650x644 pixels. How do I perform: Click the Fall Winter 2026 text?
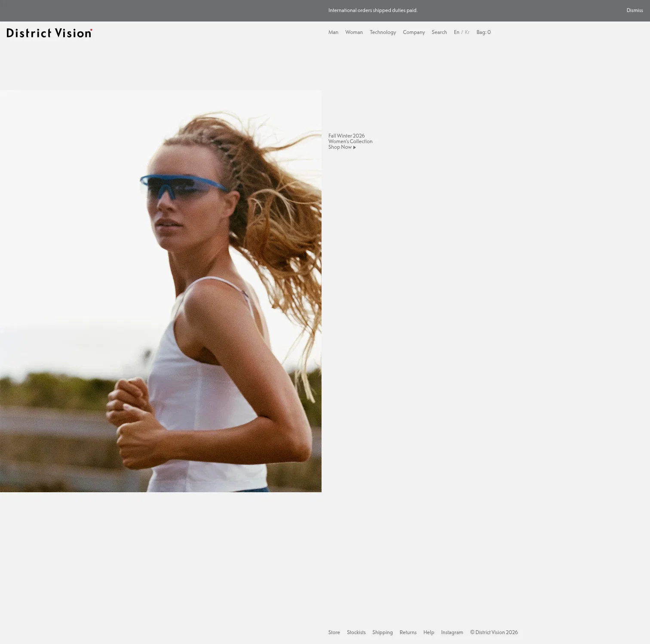point(346,136)
